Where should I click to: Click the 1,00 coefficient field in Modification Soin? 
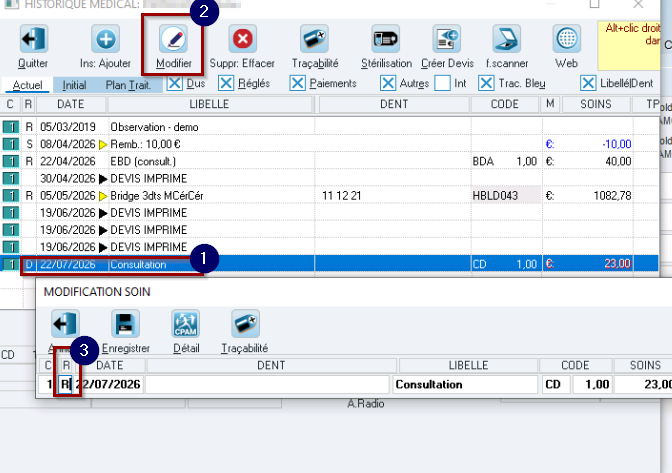[x=592, y=384]
